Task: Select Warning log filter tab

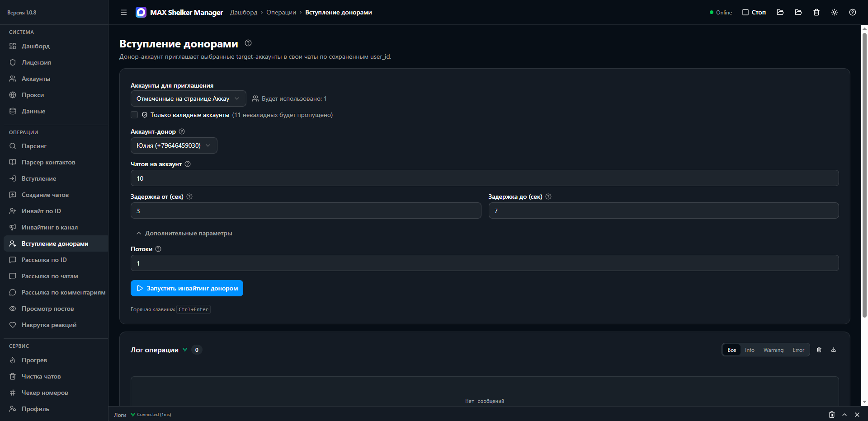Action: coord(774,350)
